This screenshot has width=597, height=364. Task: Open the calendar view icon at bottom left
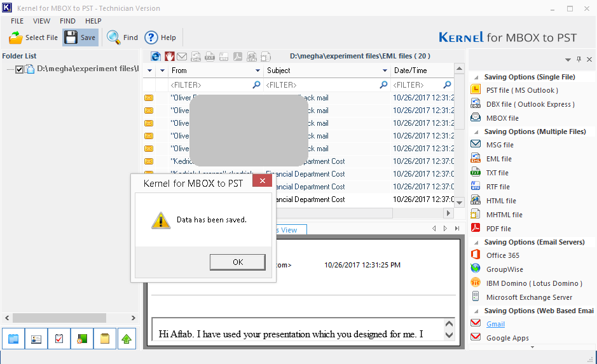pyautogui.click(x=13, y=339)
